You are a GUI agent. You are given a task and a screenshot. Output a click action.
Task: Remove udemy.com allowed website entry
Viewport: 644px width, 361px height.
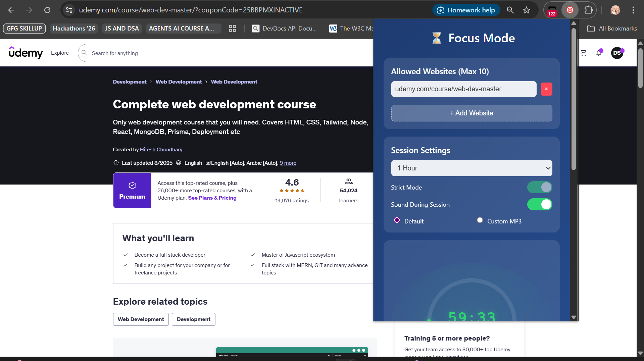[x=546, y=89]
